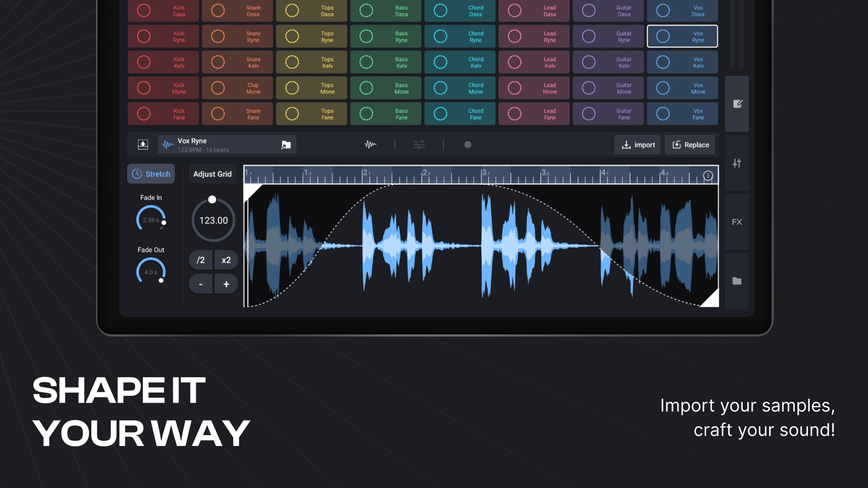This screenshot has height=488, width=868.
Task: Click the waveform view icon in the toolbar
Action: (370, 145)
